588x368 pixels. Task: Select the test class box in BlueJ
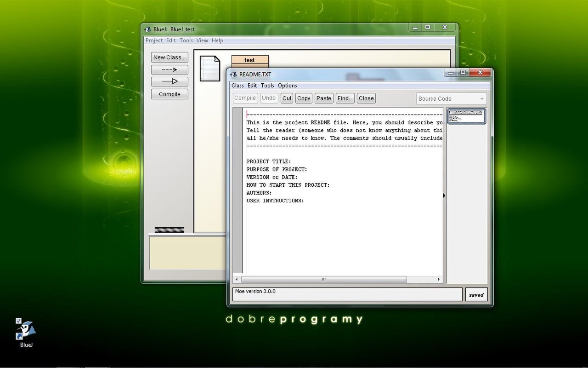pyautogui.click(x=249, y=62)
